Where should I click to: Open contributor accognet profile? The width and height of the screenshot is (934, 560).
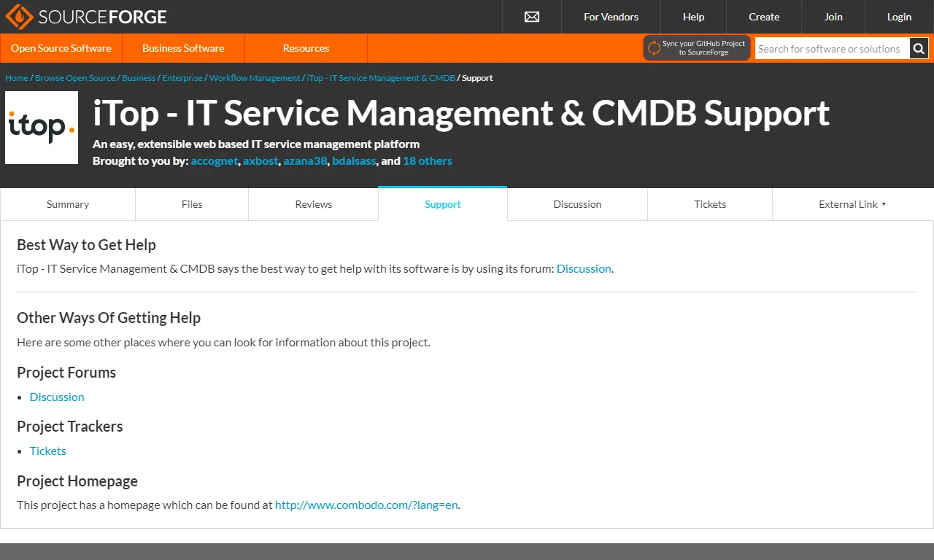click(x=215, y=161)
